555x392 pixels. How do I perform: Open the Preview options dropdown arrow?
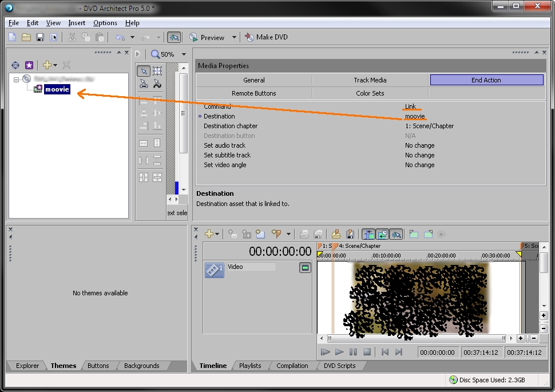click(234, 37)
